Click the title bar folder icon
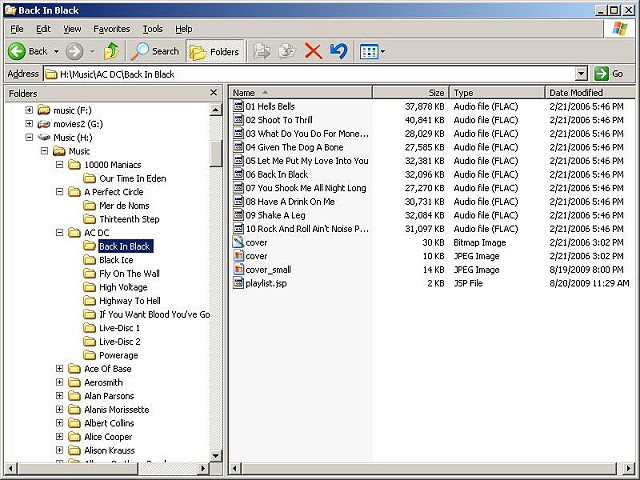Viewport: 640px width, 480px height. click(10, 10)
